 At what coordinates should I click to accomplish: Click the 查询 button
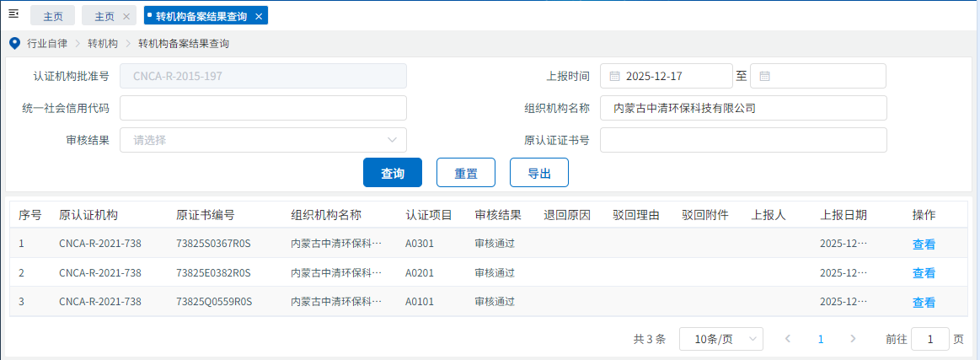pos(392,173)
